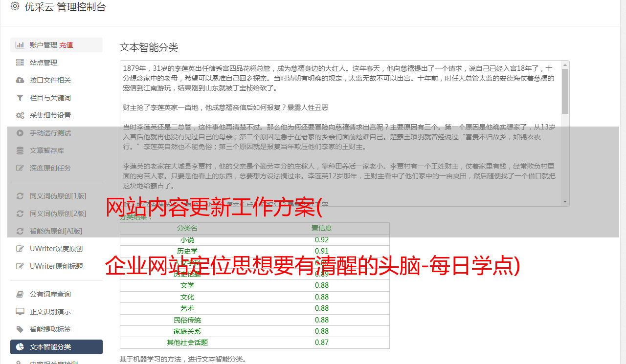Click the server icon for 站点管理
Image resolution: width=626 pixels, height=364 pixels.
click(x=20, y=63)
